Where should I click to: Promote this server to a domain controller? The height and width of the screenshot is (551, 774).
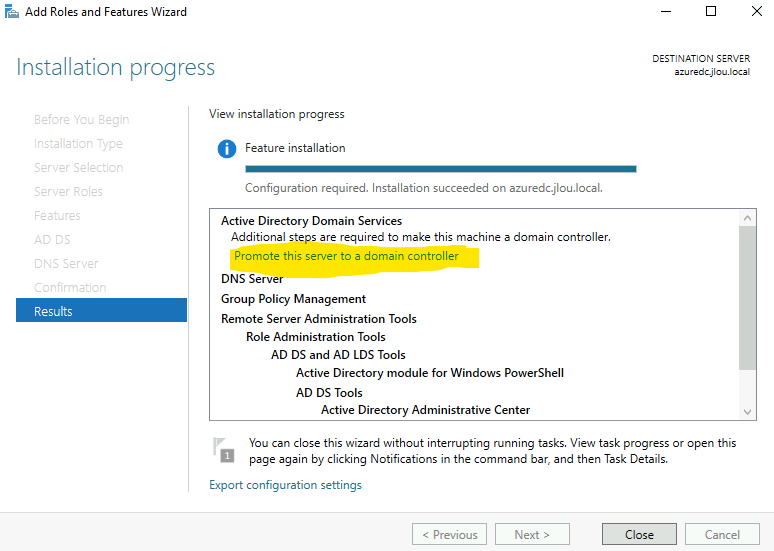[x=346, y=256]
